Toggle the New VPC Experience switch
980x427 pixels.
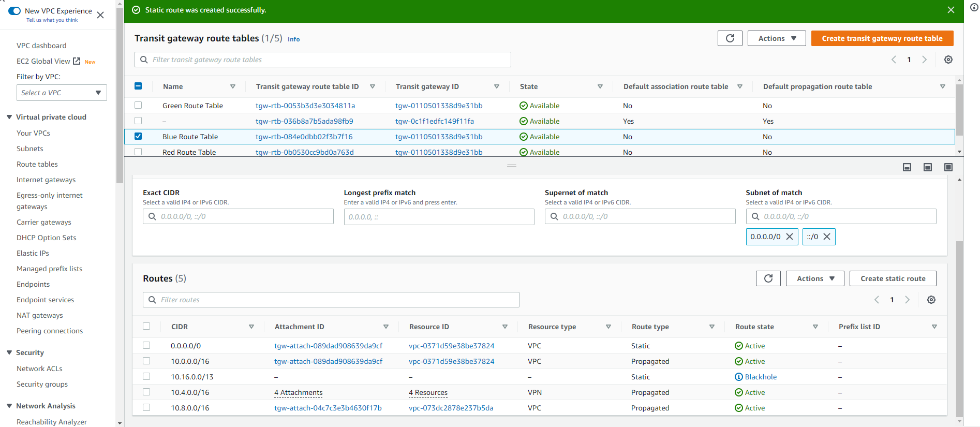[x=14, y=11]
